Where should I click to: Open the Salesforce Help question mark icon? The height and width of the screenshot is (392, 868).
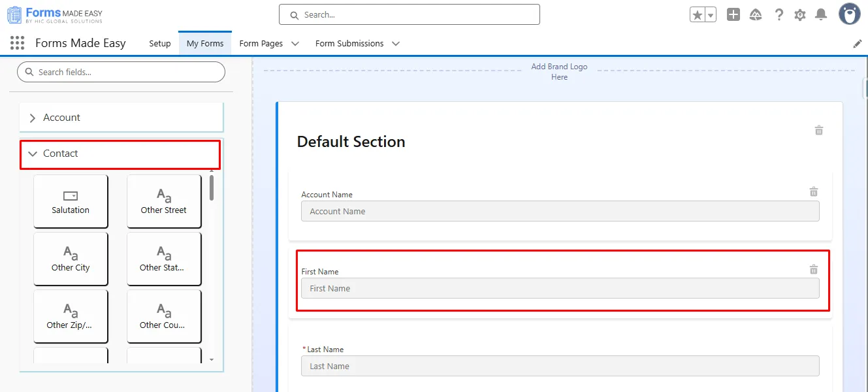point(779,15)
